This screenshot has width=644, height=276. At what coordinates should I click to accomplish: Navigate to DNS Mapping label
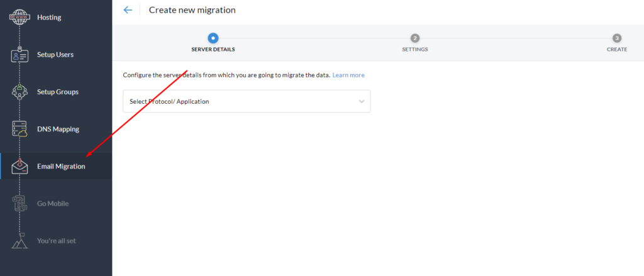pyautogui.click(x=58, y=130)
